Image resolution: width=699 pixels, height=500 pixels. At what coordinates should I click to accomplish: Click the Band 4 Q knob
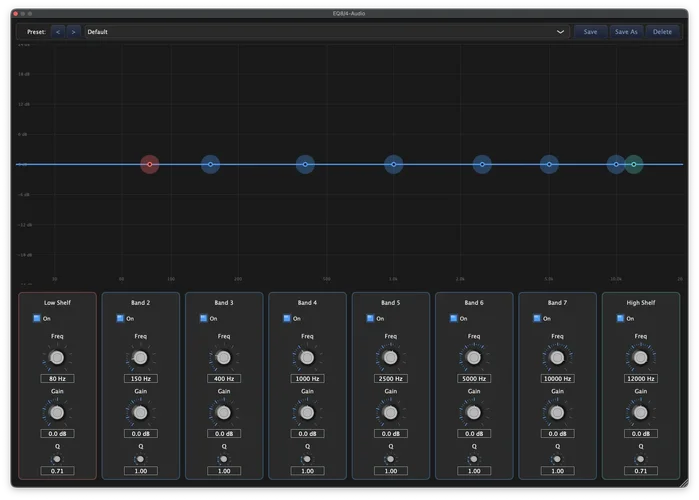[307, 459]
